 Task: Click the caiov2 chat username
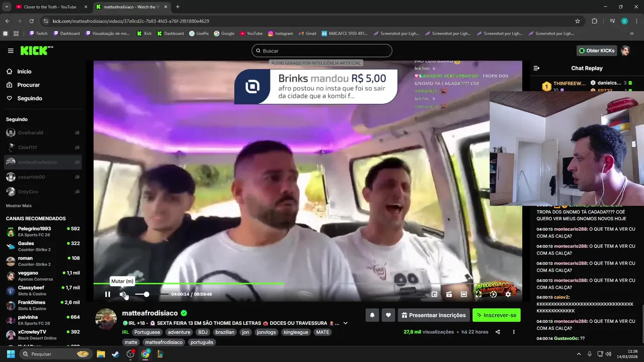click(561, 297)
